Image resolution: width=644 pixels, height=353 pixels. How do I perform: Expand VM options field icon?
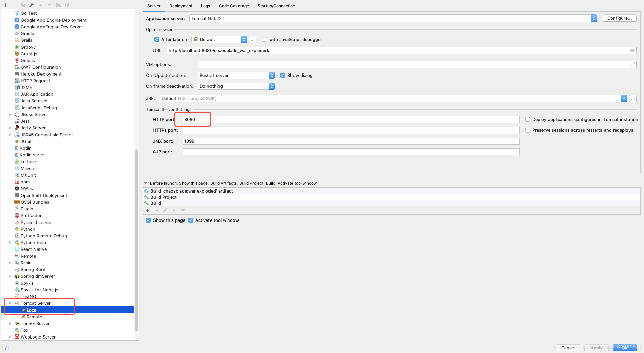pyautogui.click(x=633, y=64)
